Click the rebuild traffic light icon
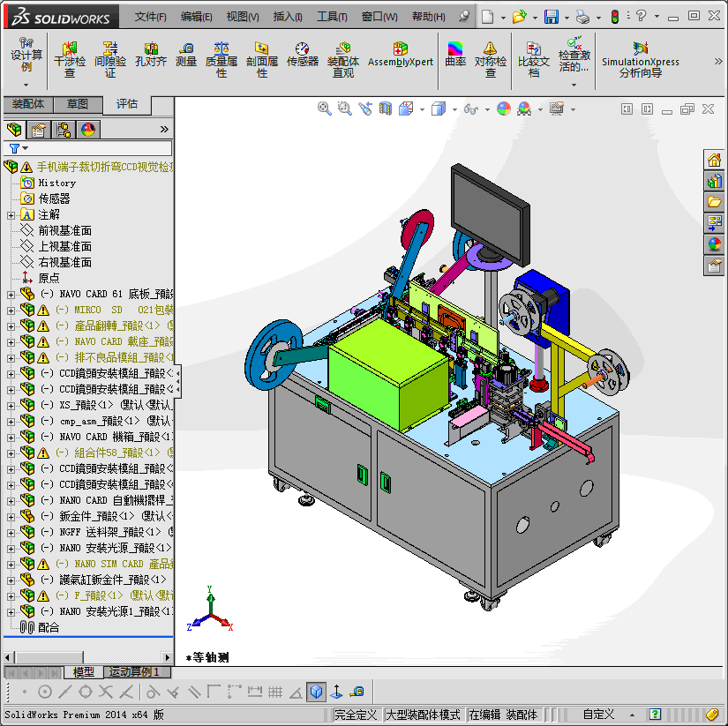The height and width of the screenshot is (726, 728). point(615,17)
